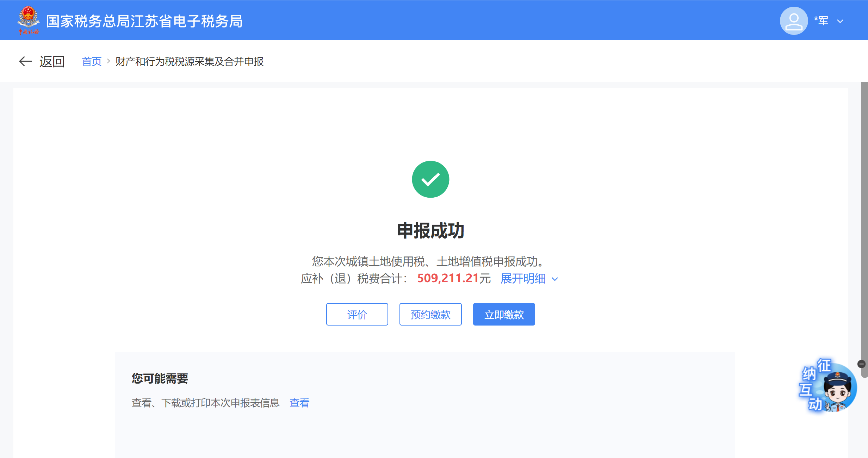Click the user avatar icon
This screenshot has width=868, height=458.
click(x=793, y=21)
